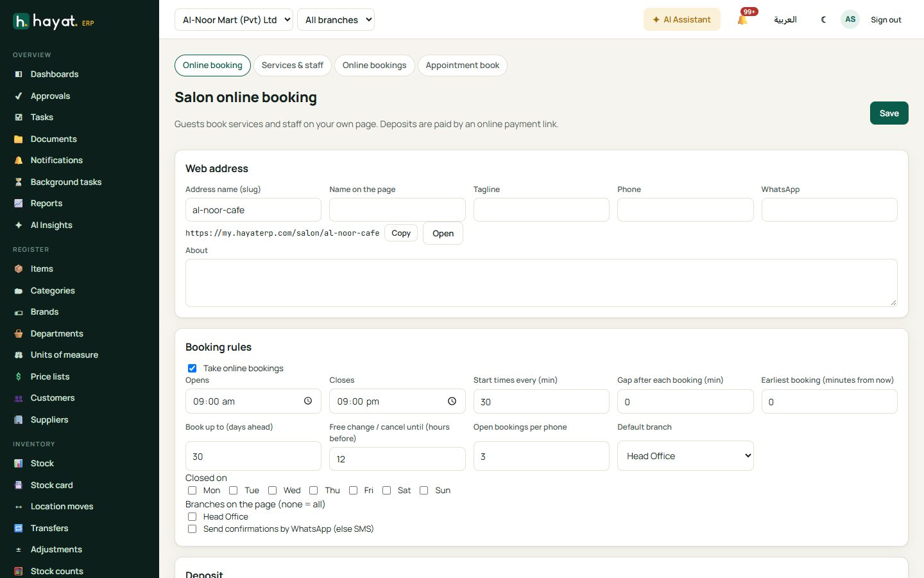Click the Items box icon
Image resolution: width=924 pixels, height=578 pixels.
pos(19,269)
